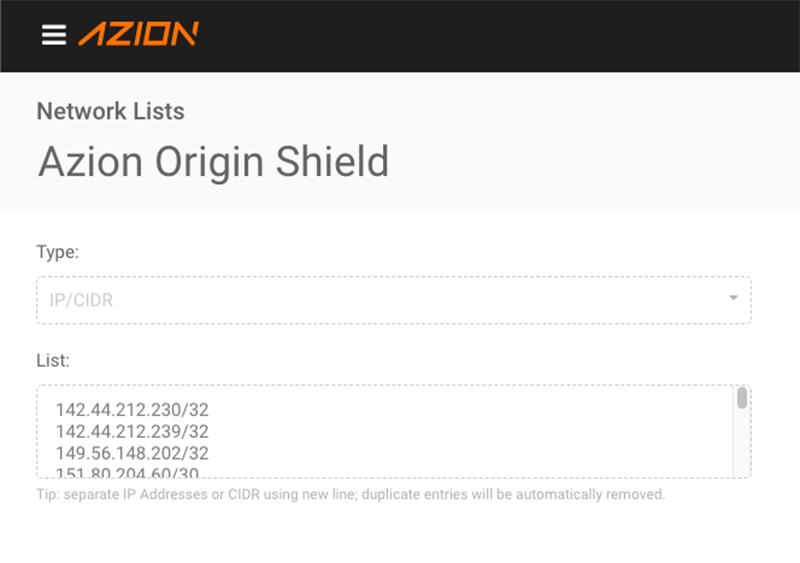This screenshot has height=563, width=800.
Task: Click the empty area beneath the tip
Action: pyautogui.click(x=400, y=533)
